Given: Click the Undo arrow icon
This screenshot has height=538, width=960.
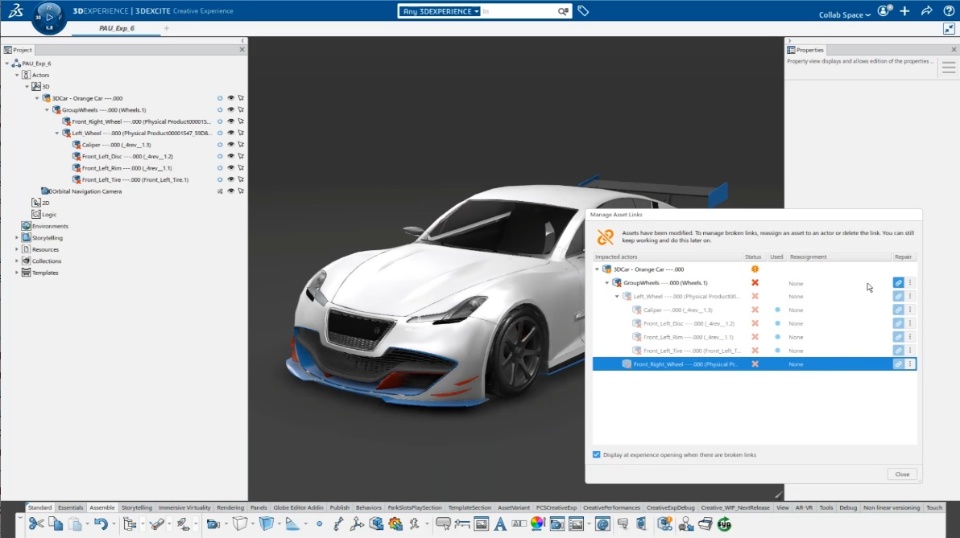Looking at the screenshot, I should pyautogui.click(x=101, y=524).
